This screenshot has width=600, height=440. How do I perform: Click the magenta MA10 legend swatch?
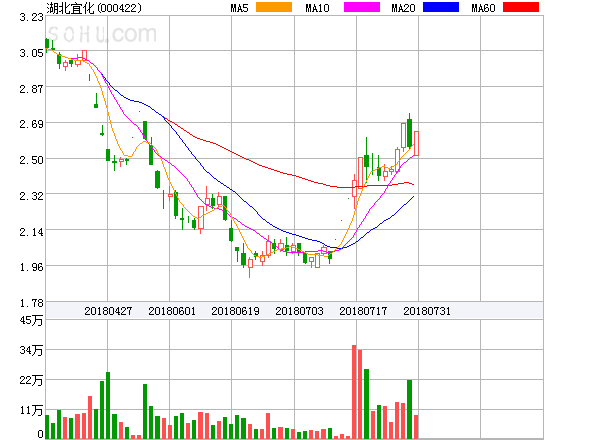[362, 7]
